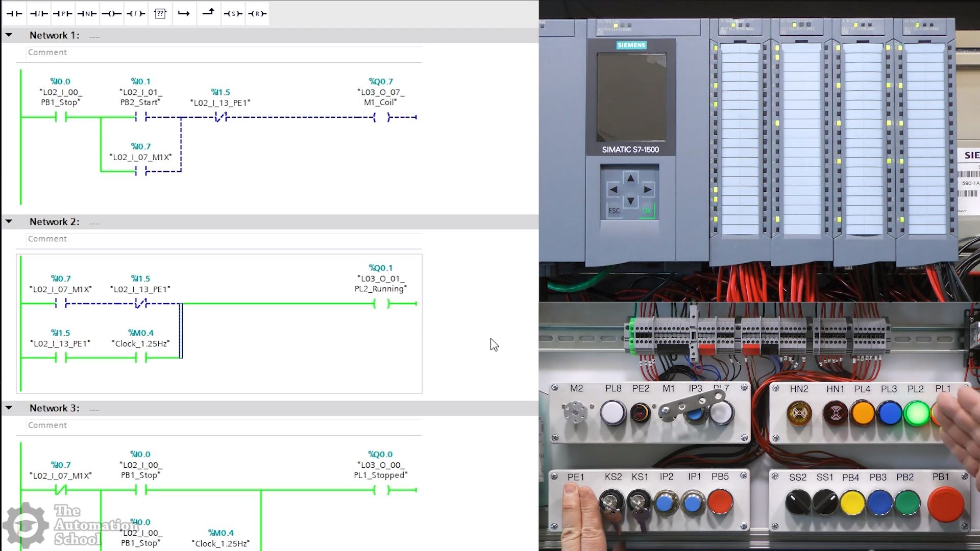Insert a reset output coil

click(257, 14)
